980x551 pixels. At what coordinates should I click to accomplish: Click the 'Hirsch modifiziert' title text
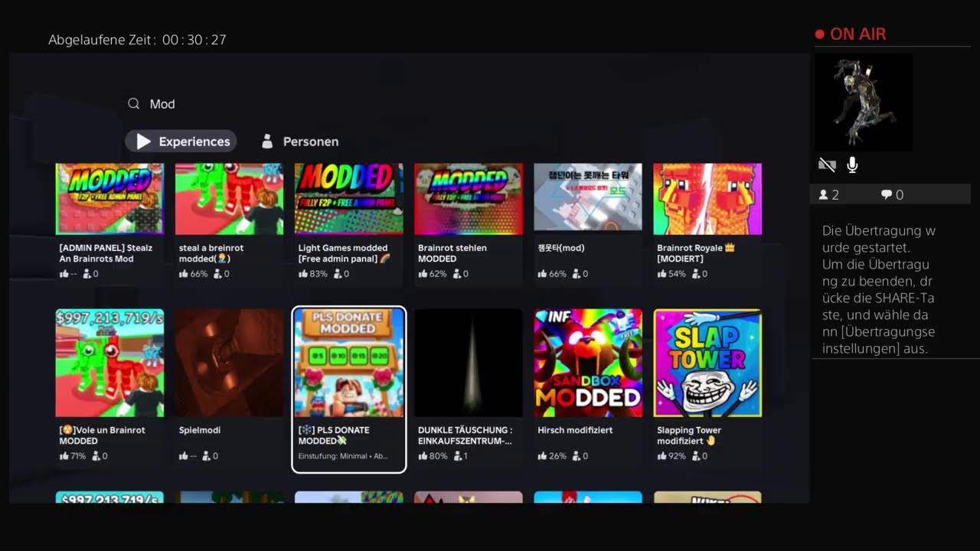tap(575, 430)
